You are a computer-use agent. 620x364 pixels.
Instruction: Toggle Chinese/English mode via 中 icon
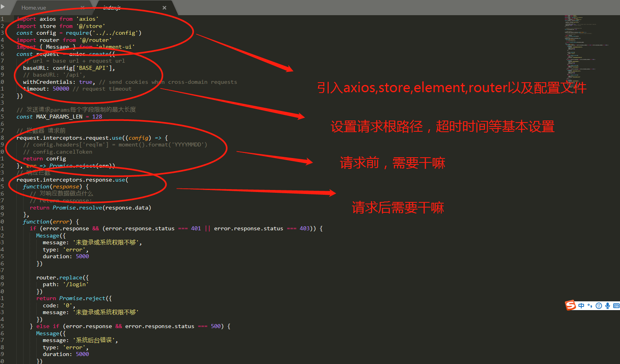point(581,306)
